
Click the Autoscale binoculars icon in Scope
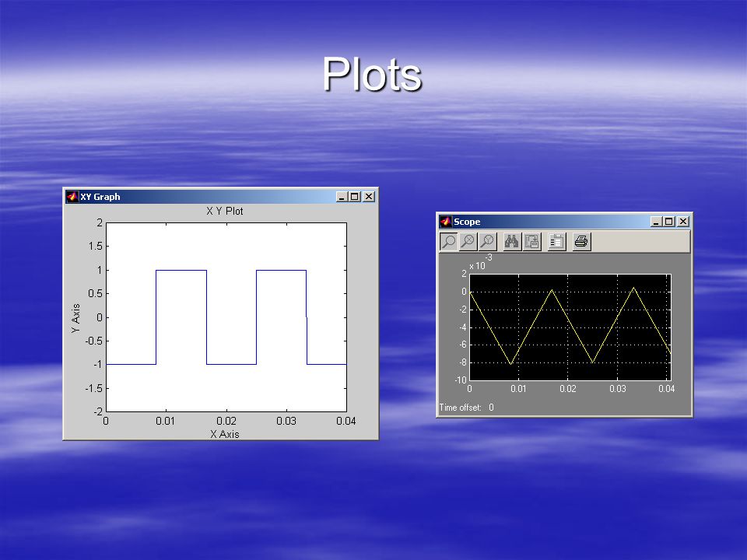(x=512, y=241)
